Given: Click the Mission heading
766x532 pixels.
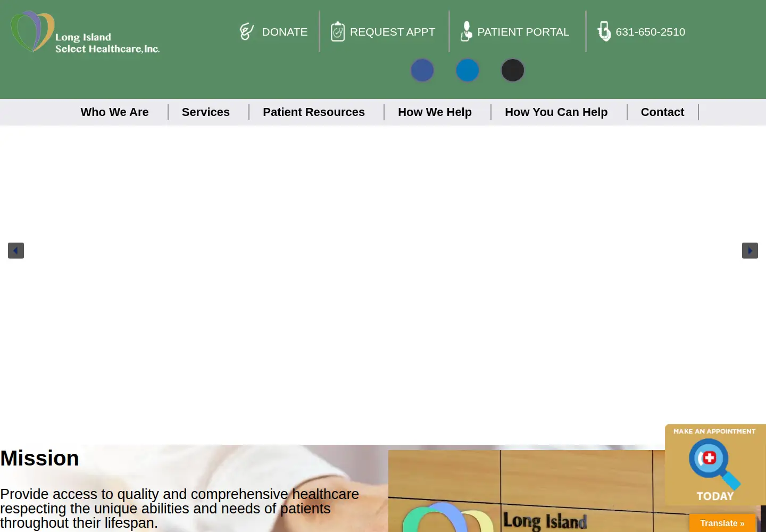Looking at the screenshot, I should pyautogui.click(x=40, y=458).
